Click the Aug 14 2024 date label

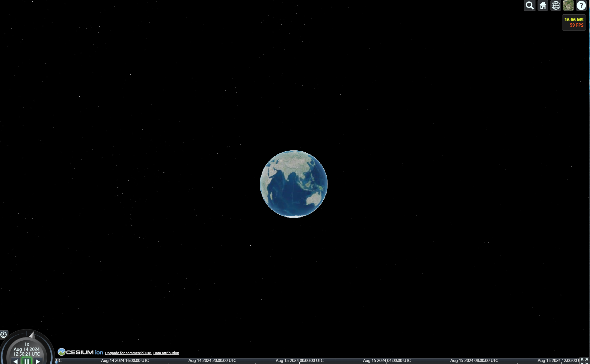[x=27, y=349]
